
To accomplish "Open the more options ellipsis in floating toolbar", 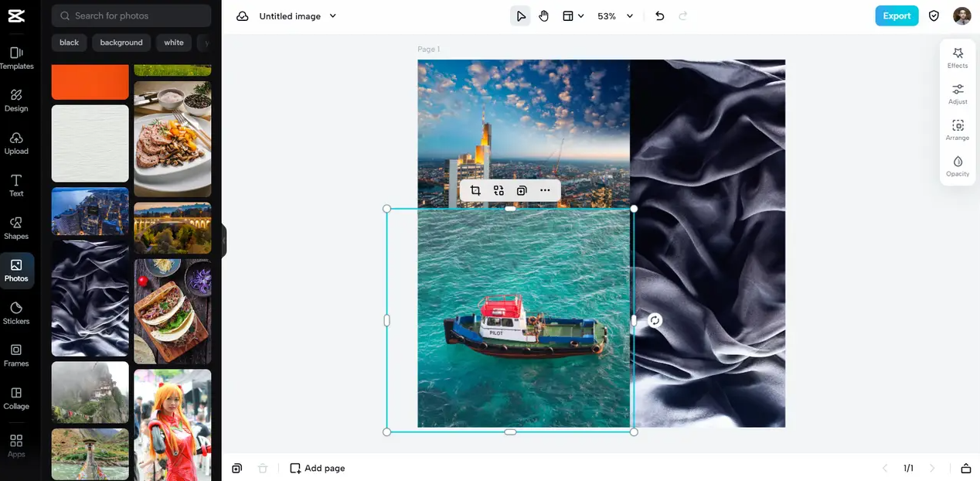I will pyautogui.click(x=545, y=190).
